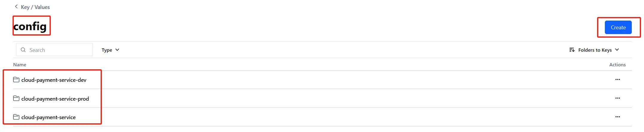
Task: Expand the Folders to Keys sort dropdown
Action: point(595,50)
